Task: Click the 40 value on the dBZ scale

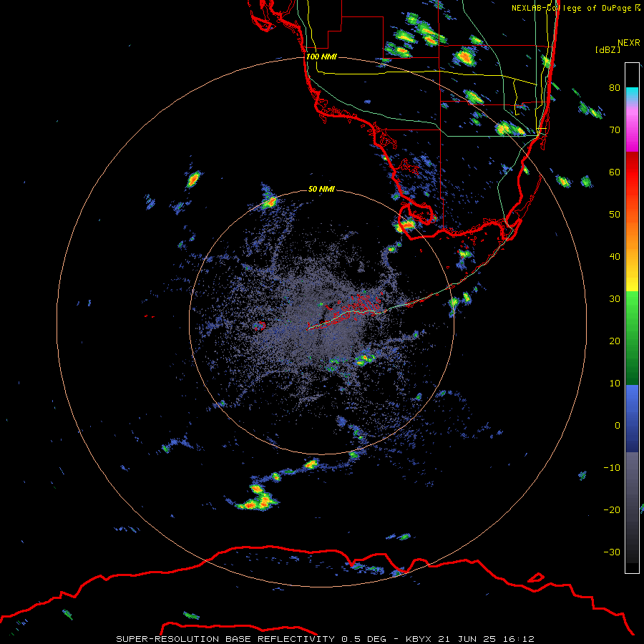Action: point(615,256)
